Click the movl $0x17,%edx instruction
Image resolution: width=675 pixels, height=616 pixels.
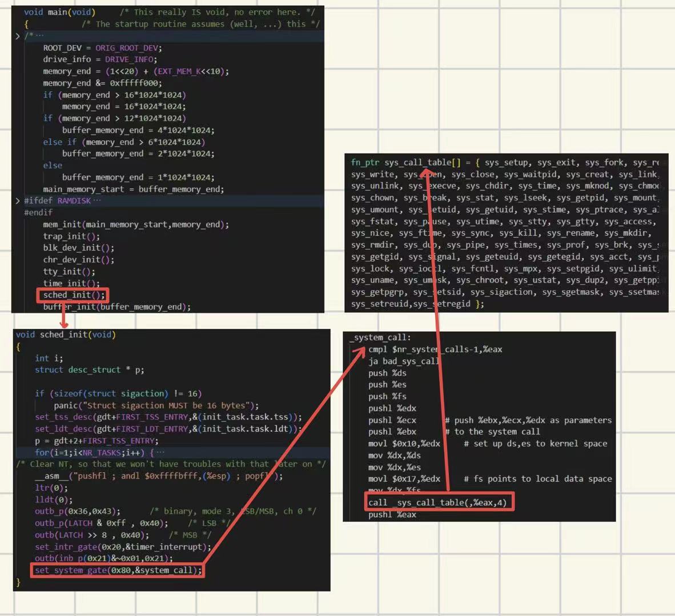[x=404, y=478]
